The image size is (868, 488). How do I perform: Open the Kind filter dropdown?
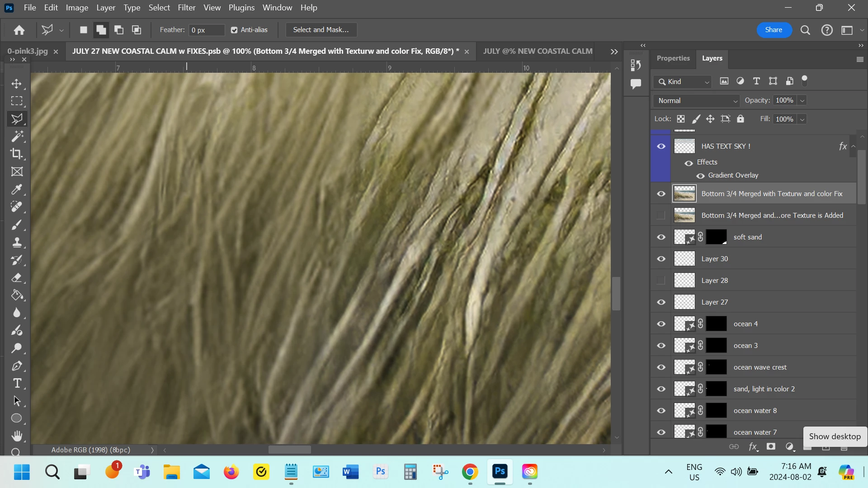(x=683, y=82)
